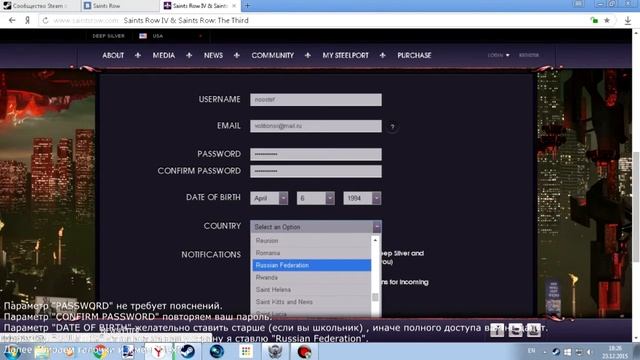Click the Steam icon in system tray
Viewport: 640px width, 360px height.
pyautogui.click(x=556, y=351)
